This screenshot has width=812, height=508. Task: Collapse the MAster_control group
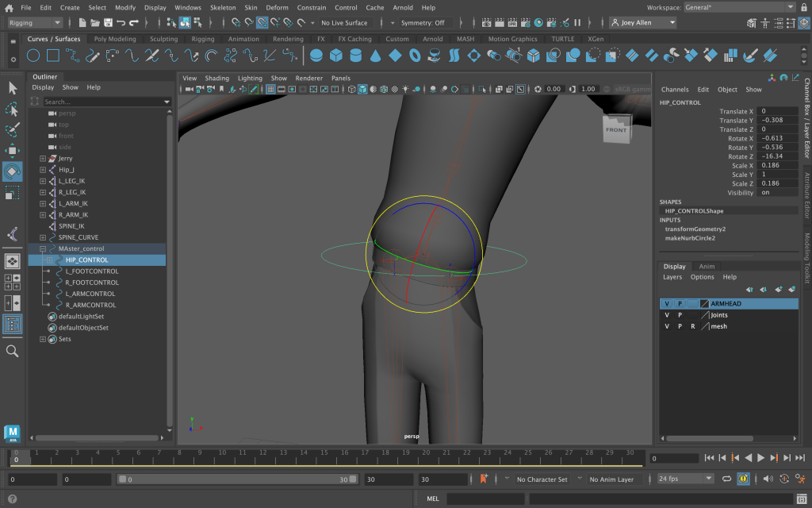[x=43, y=248]
